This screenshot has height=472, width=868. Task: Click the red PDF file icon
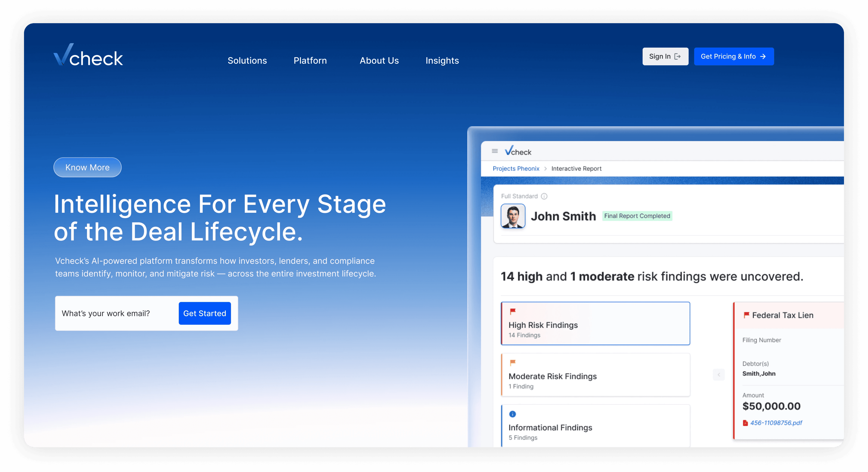coord(745,423)
